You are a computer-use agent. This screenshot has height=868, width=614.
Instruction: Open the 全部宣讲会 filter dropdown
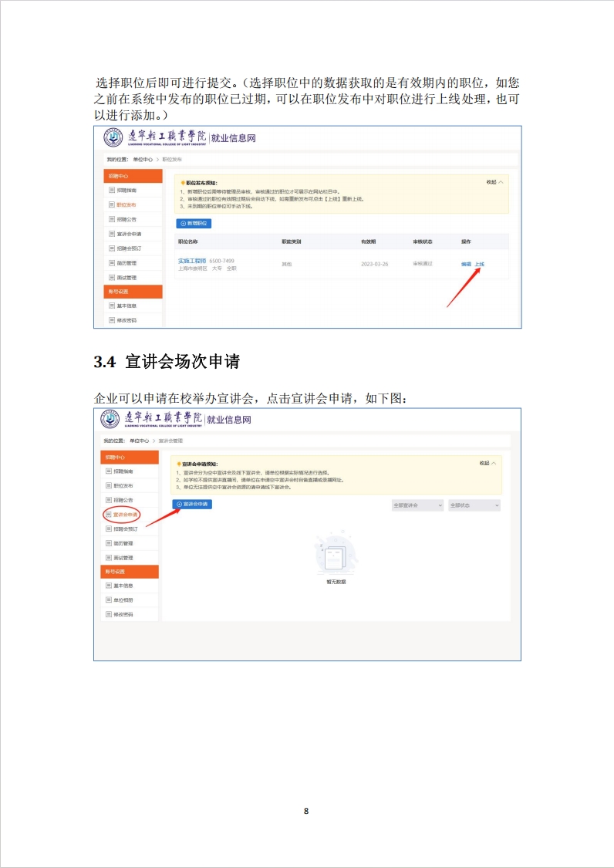point(417,505)
